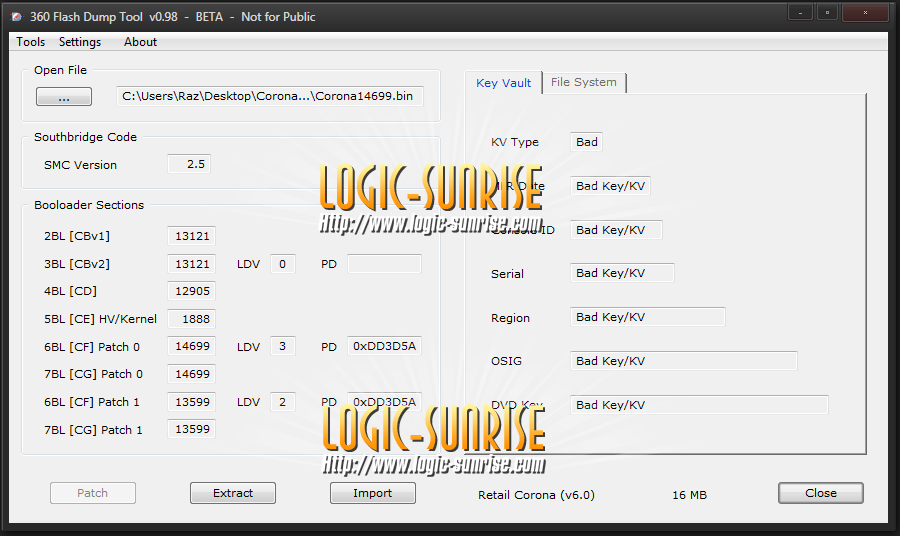Viewport: 900px width, 536px height.
Task: Click the Patch 0 LDV field showing 3
Action: pyautogui.click(x=282, y=346)
